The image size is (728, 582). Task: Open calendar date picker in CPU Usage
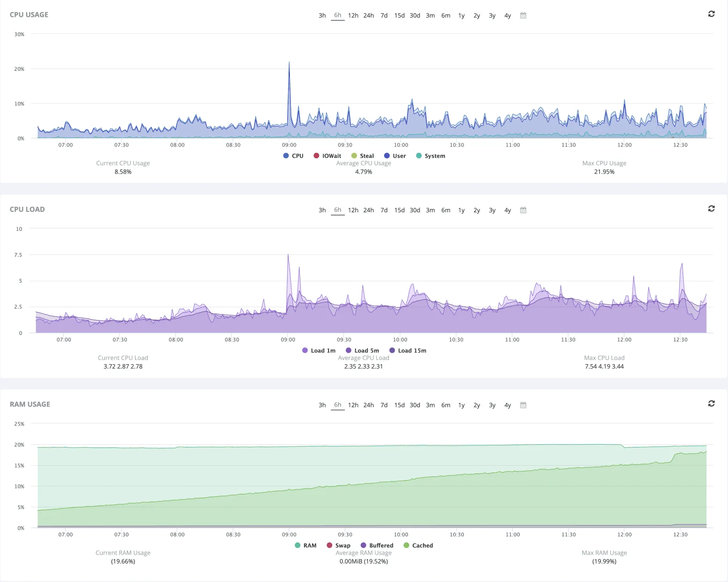click(523, 15)
